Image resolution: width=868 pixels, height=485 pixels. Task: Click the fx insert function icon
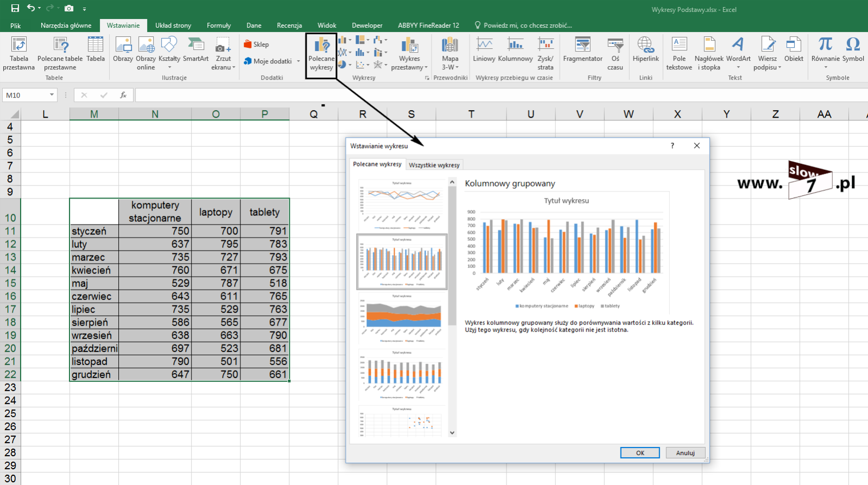(x=123, y=95)
